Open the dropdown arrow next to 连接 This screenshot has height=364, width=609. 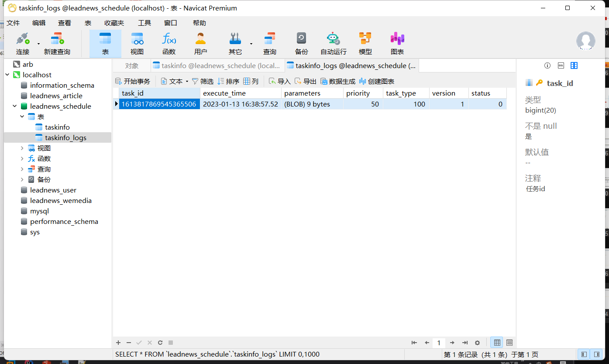(x=38, y=44)
